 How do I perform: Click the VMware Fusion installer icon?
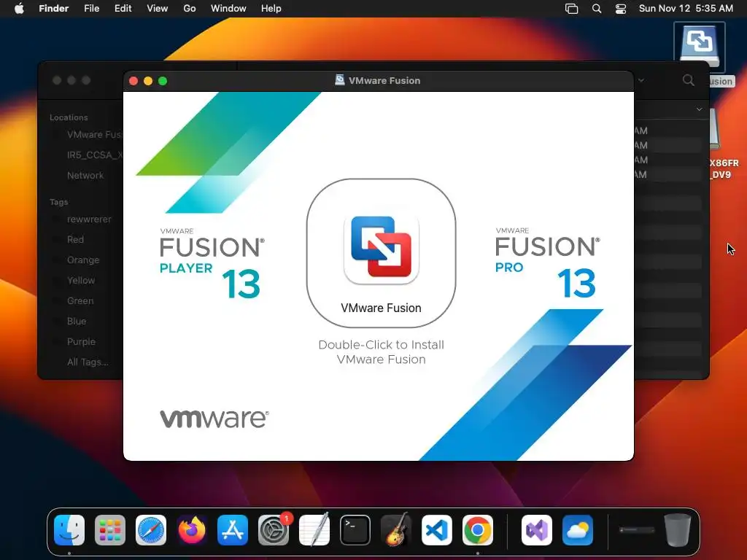pyautogui.click(x=381, y=249)
